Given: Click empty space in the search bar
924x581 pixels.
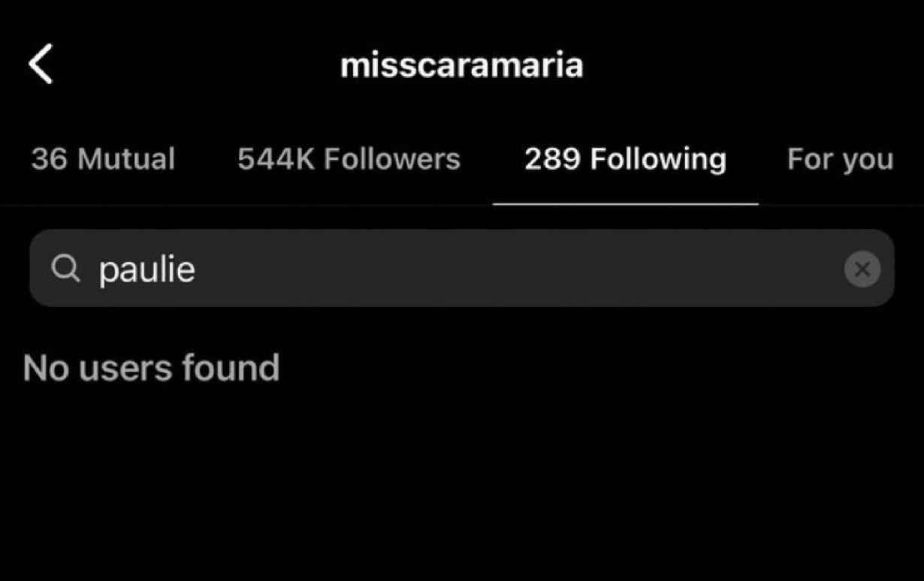Looking at the screenshot, I should pos(518,268).
